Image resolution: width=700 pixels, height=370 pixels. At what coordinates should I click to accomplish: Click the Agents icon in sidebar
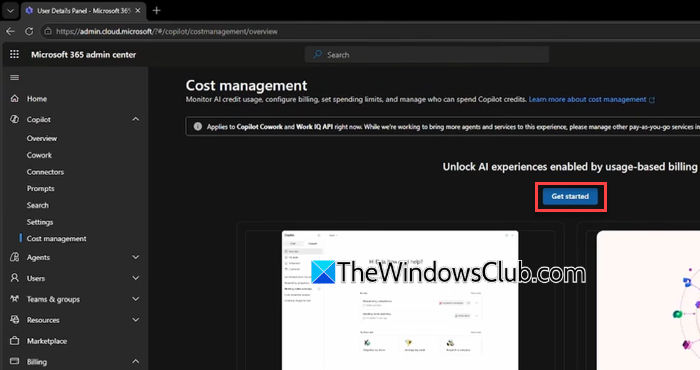14,257
